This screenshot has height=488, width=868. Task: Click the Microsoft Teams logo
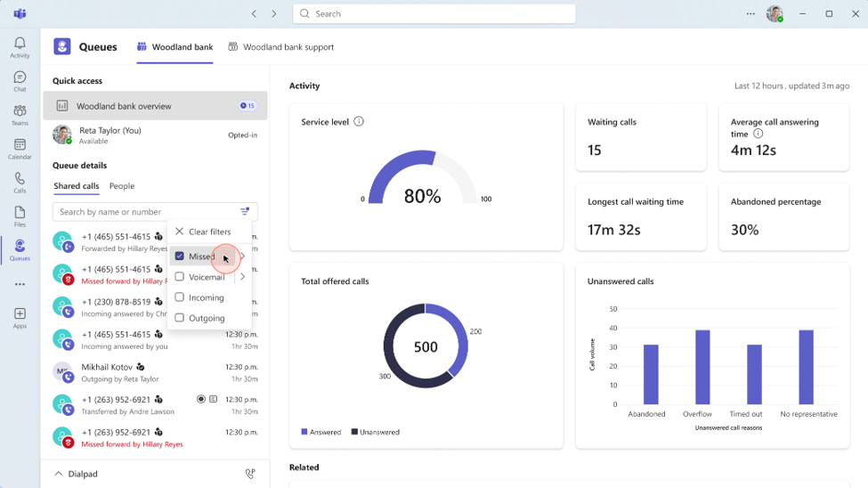(20, 14)
